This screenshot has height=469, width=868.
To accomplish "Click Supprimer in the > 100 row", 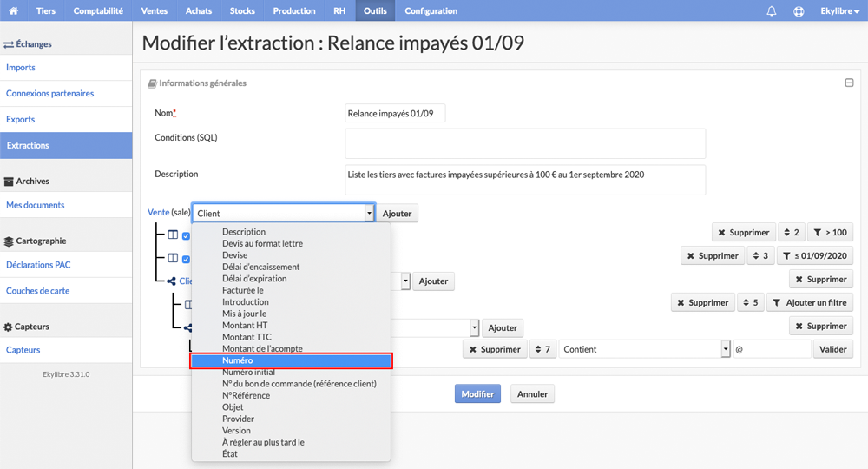I will [744, 233].
